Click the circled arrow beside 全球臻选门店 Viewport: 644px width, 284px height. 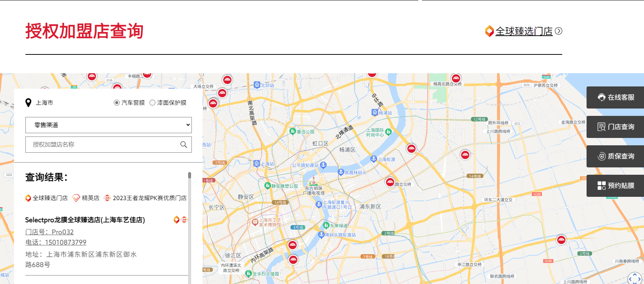pos(559,31)
